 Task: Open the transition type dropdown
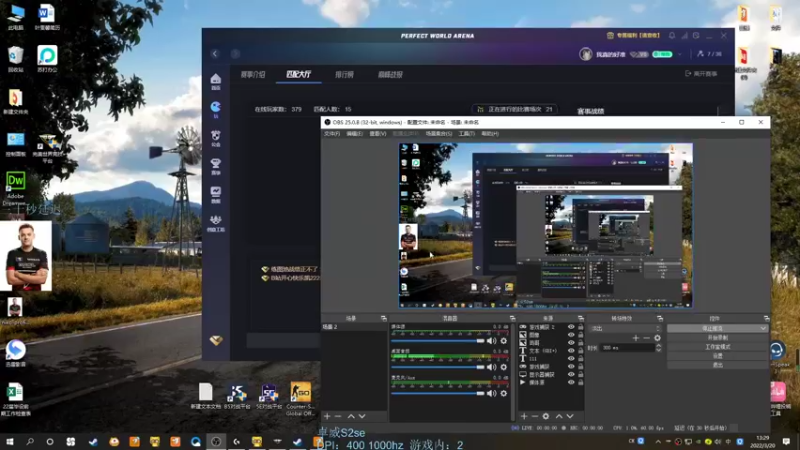pos(625,329)
